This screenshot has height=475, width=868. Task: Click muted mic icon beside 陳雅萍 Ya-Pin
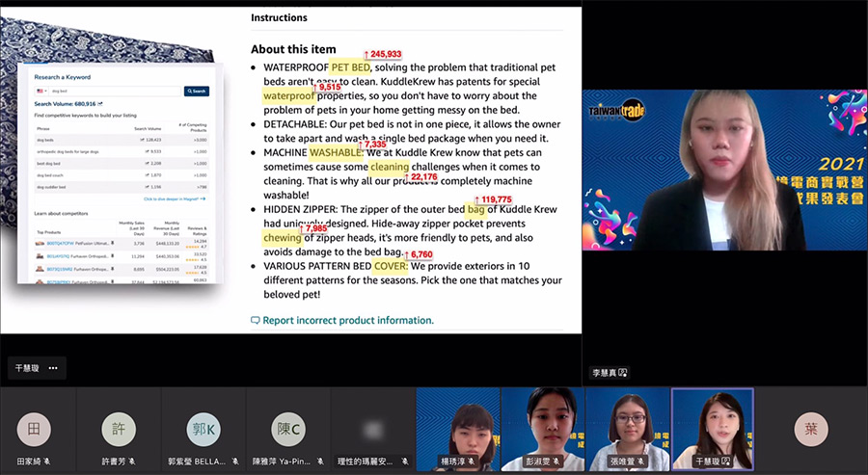(x=320, y=462)
